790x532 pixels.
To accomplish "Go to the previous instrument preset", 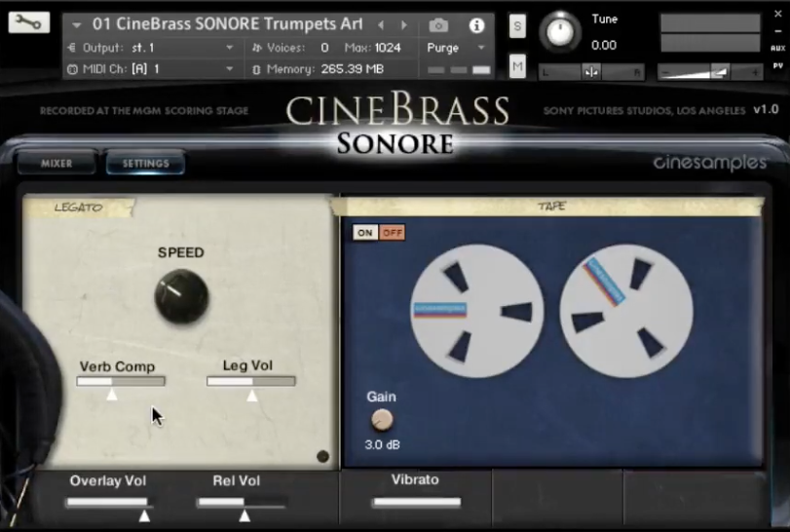I will click(x=382, y=24).
